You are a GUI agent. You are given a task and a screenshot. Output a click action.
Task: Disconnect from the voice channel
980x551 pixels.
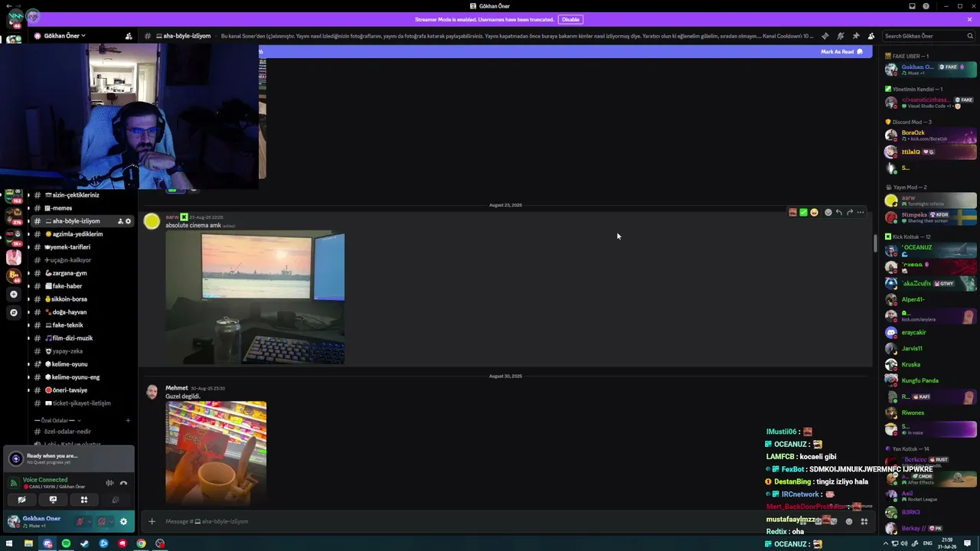123,483
